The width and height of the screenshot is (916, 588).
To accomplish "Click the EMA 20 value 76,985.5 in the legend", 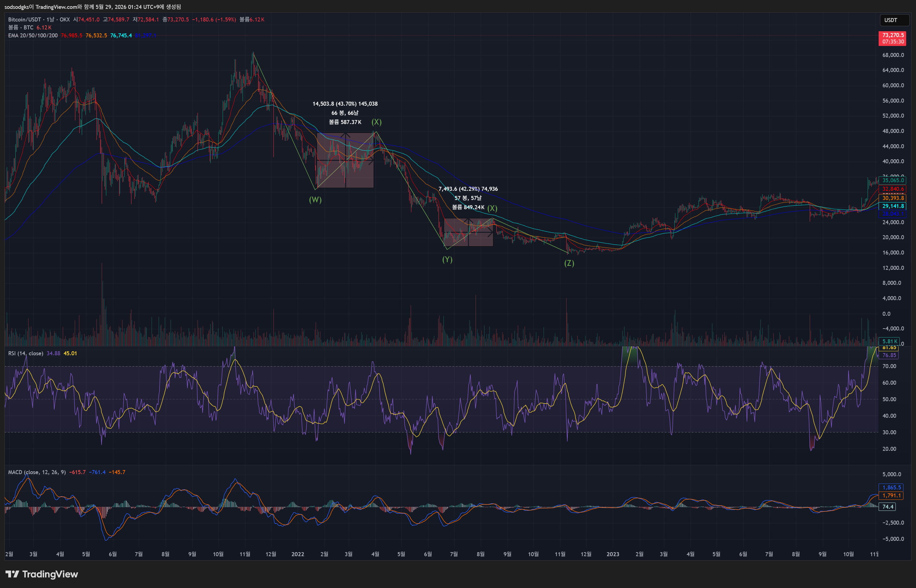I will pyautogui.click(x=72, y=36).
